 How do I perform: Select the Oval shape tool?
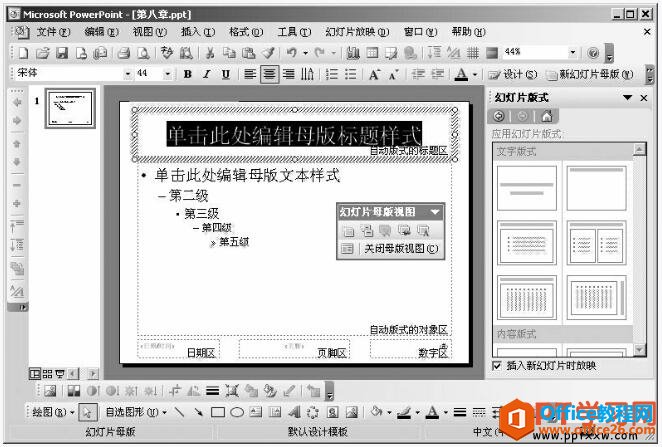tap(237, 412)
